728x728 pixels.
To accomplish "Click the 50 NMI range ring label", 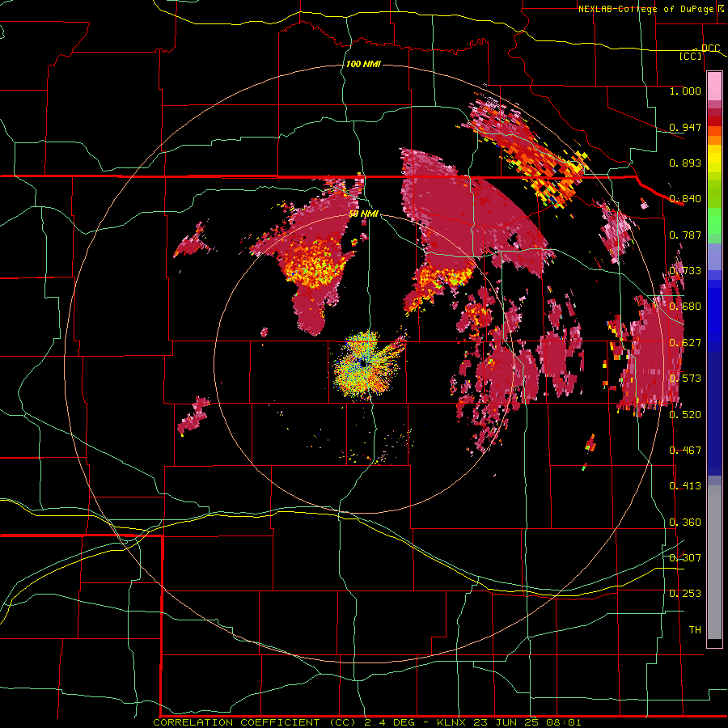I will click(x=363, y=214).
